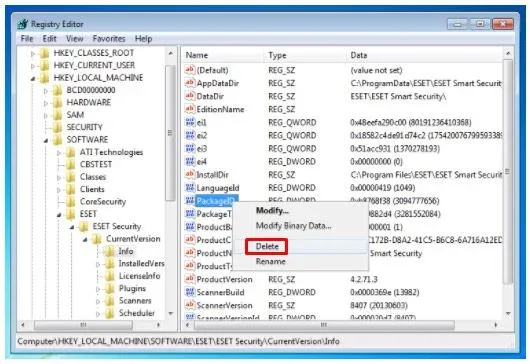The height and width of the screenshot is (364, 530).
Task: Open the View menu
Action: pyautogui.click(x=74, y=39)
